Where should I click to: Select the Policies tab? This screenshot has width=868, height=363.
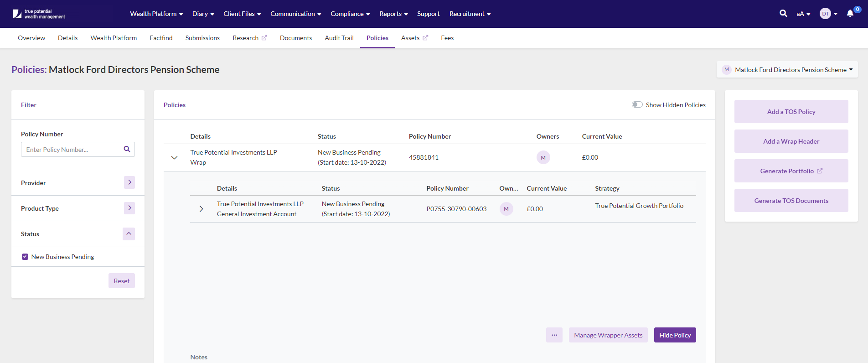pos(377,38)
